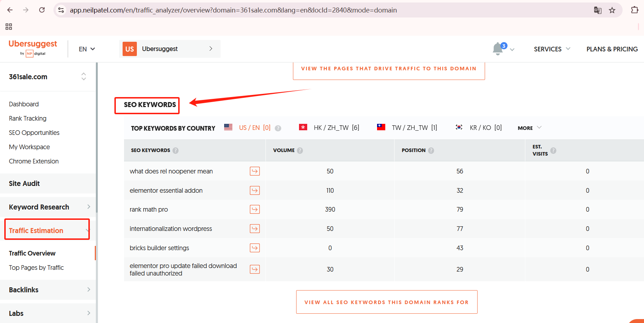Click the help icon beside the POSITION header
The image size is (644, 323).
pos(431,150)
